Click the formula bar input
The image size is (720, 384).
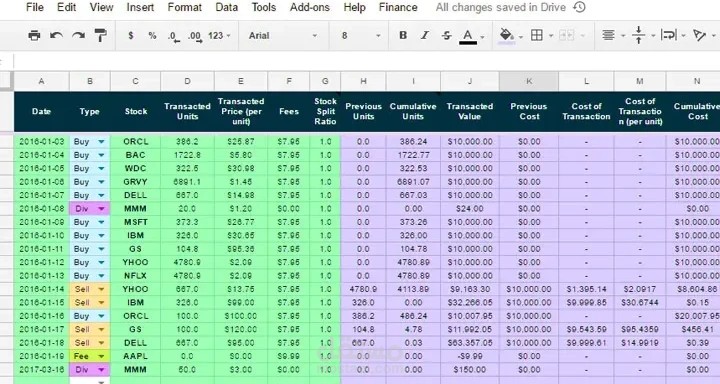(366, 61)
